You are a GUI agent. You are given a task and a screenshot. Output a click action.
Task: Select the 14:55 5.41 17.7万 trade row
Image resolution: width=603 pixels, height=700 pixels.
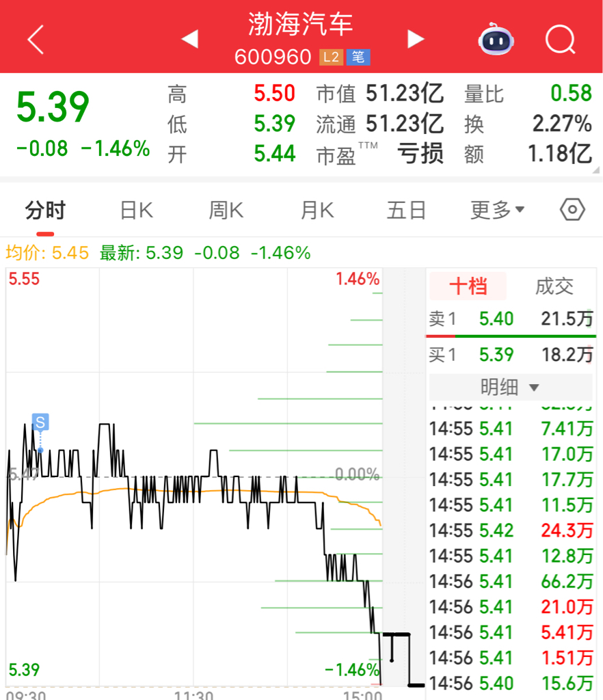(x=511, y=480)
